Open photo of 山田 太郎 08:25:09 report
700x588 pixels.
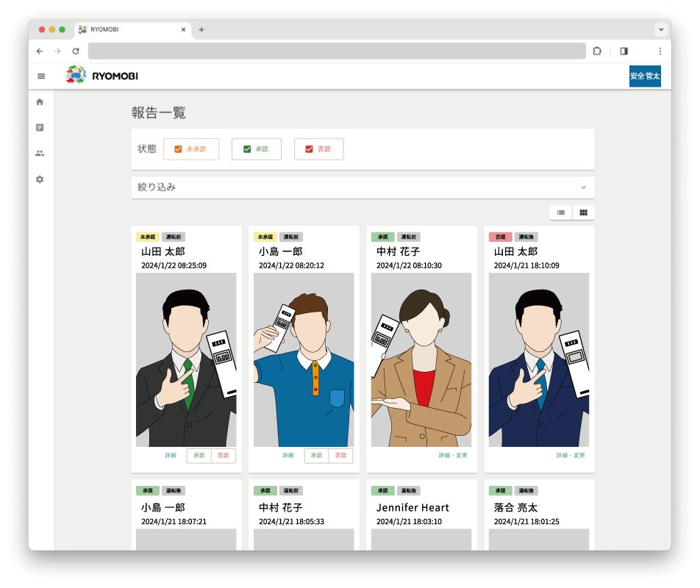186,359
